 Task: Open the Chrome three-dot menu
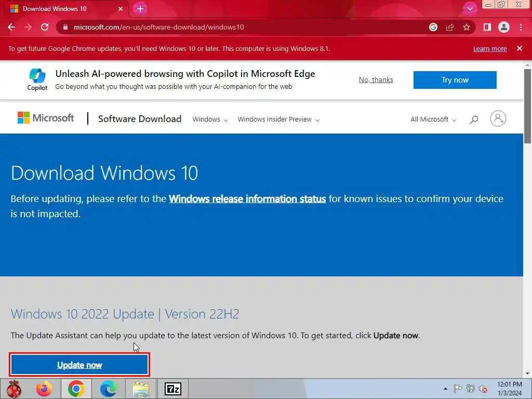(521, 27)
